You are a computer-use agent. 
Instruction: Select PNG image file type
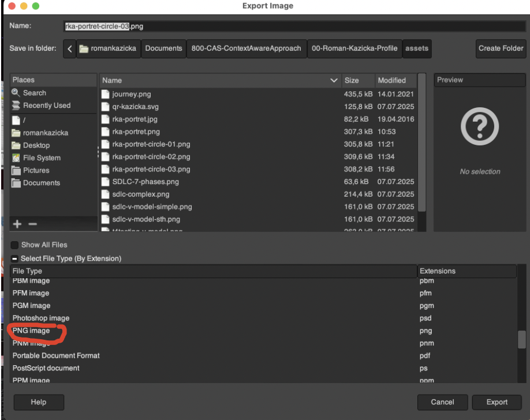point(31,331)
